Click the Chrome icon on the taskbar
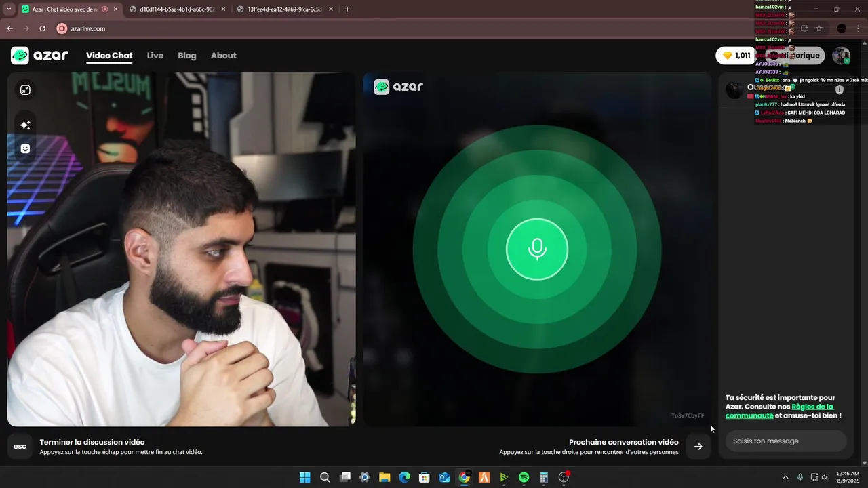Viewport: 868px width, 488px height. 465,477
